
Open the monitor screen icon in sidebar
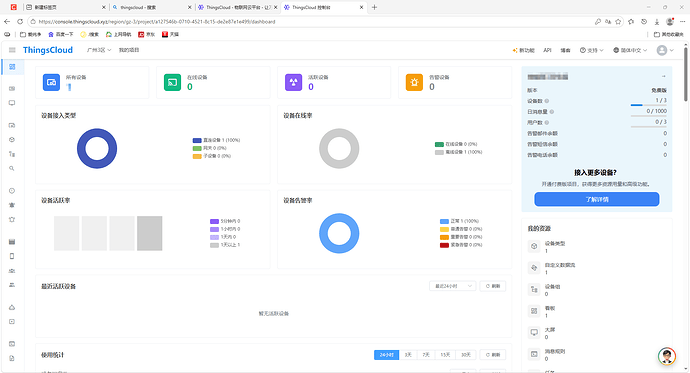pyautogui.click(x=12, y=103)
